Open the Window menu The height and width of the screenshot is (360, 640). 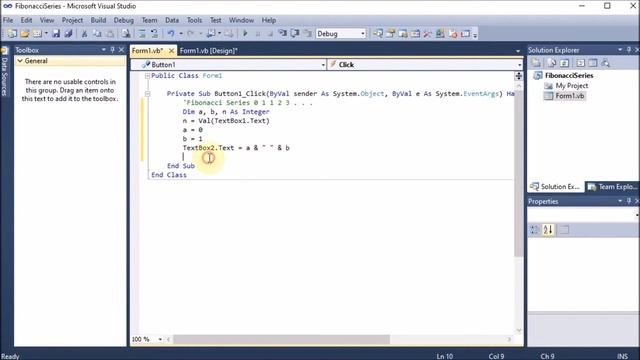[x=241, y=20]
